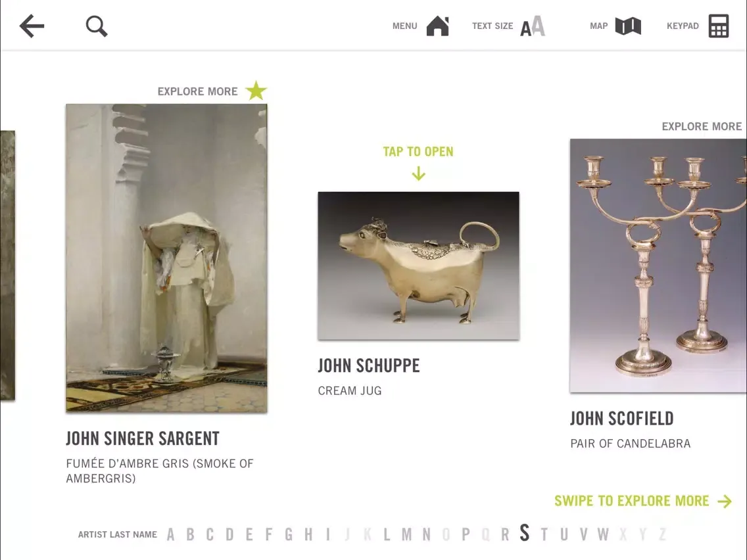Open the John Singer Sargent painting thumbnail
Viewport: 747px width, 560px height.
(x=166, y=258)
